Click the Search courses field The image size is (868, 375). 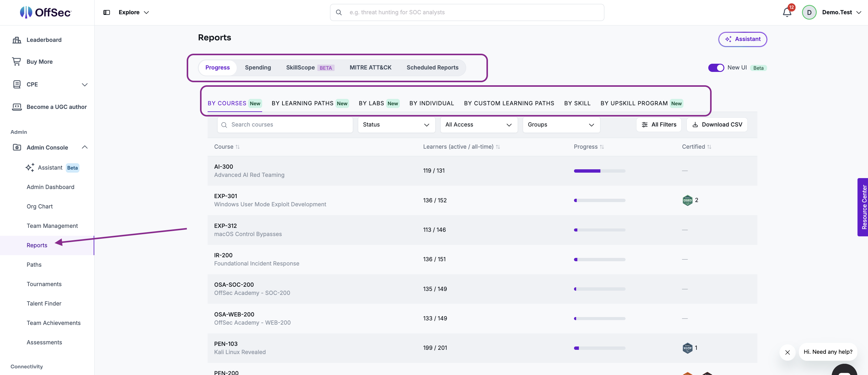coord(285,125)
